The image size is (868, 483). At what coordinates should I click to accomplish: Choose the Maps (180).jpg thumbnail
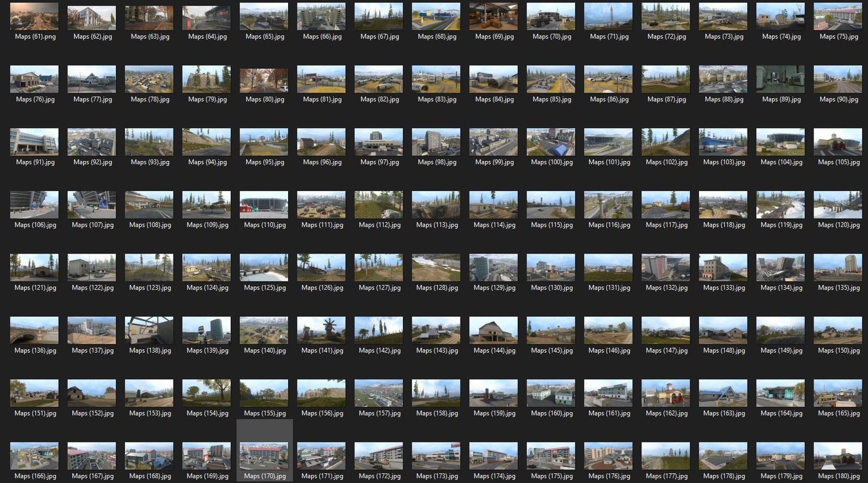point(838,456)
